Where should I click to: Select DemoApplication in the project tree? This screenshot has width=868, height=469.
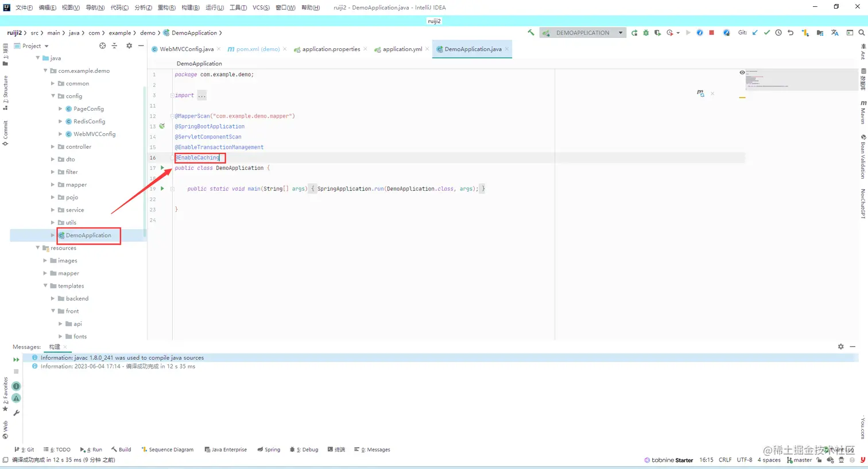click(88, 235)
